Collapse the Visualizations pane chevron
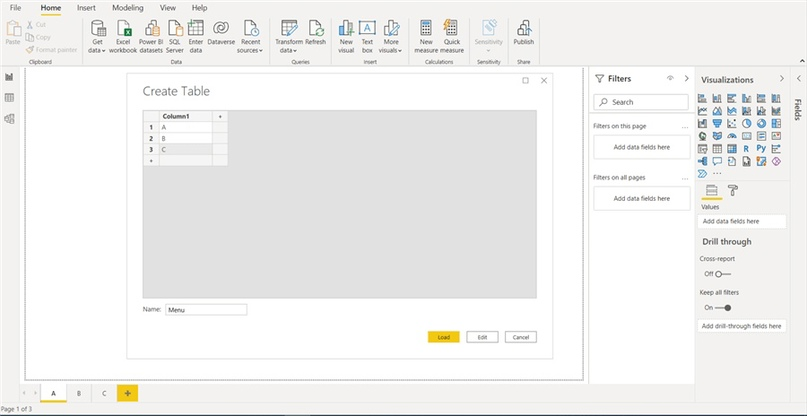Screen dimensions: 807x416 (781, 79)
